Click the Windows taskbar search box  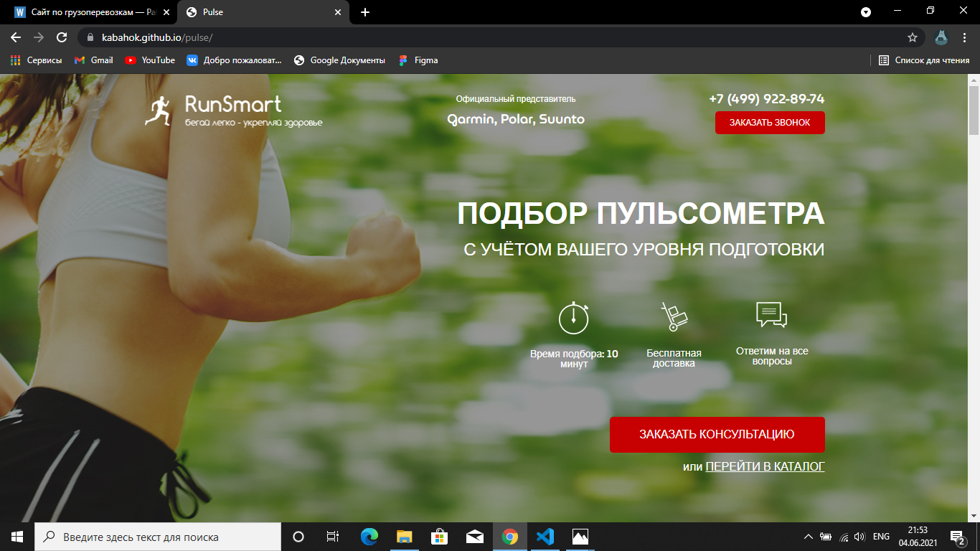(x=158, y=537)
